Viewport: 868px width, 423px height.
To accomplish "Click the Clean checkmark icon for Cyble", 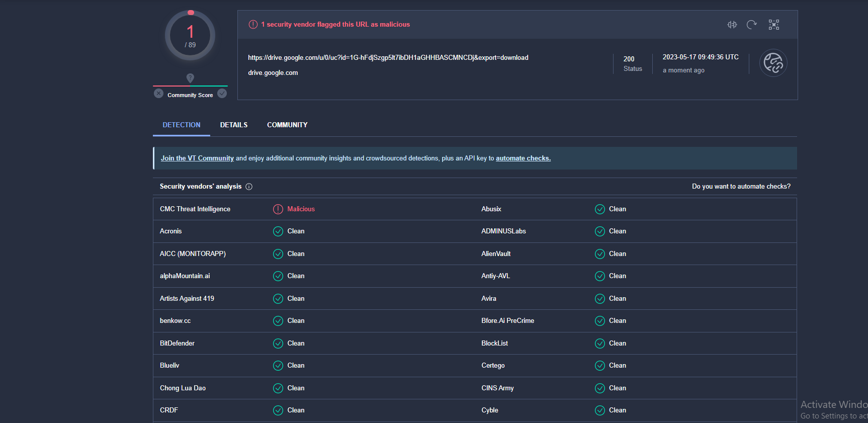I will [600, 410].
